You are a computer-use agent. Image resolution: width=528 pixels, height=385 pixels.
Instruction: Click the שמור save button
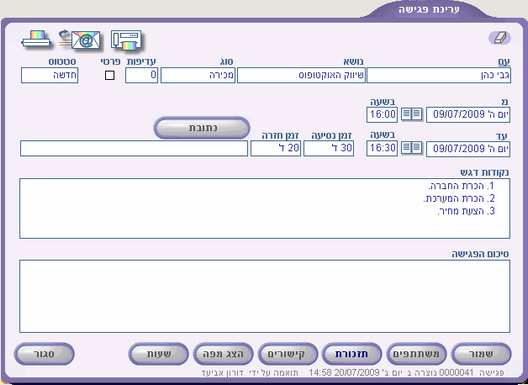(x=481, y=354)
